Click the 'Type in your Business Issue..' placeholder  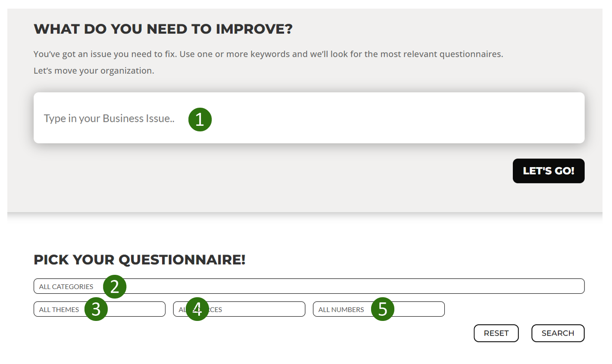[109, 118]
